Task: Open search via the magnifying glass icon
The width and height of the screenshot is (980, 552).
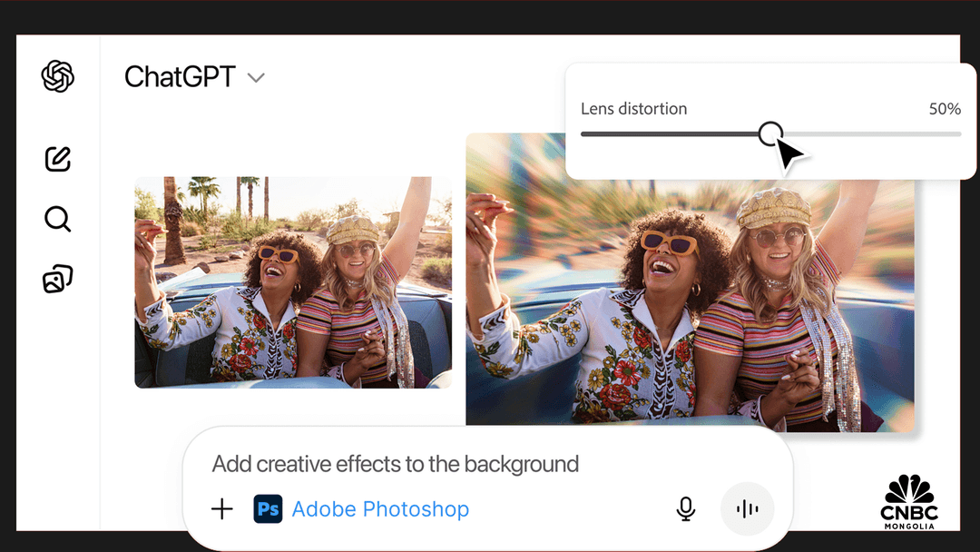Action: [x=57, y=219]
